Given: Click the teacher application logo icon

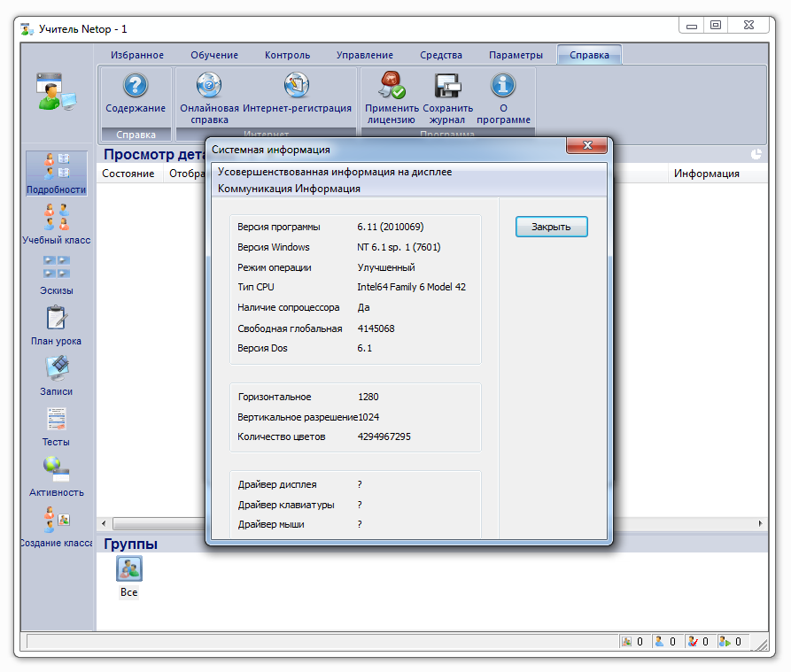Looking at the screenshot, I should (x=56, y=92).
